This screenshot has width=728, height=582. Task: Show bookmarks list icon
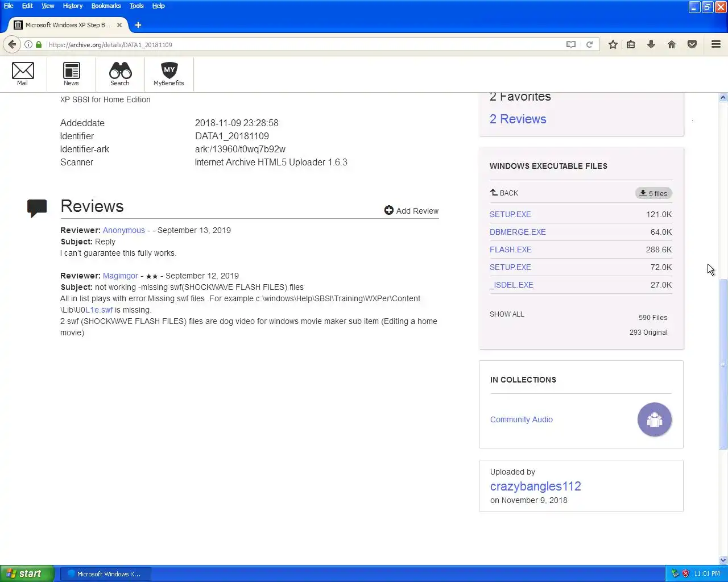631,44
